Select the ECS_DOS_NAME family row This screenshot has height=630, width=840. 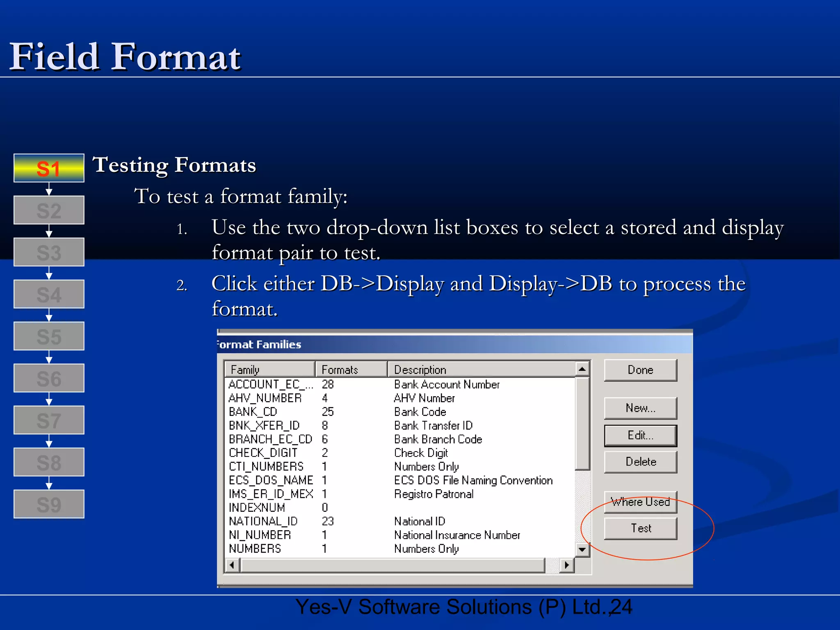(400, 480)
